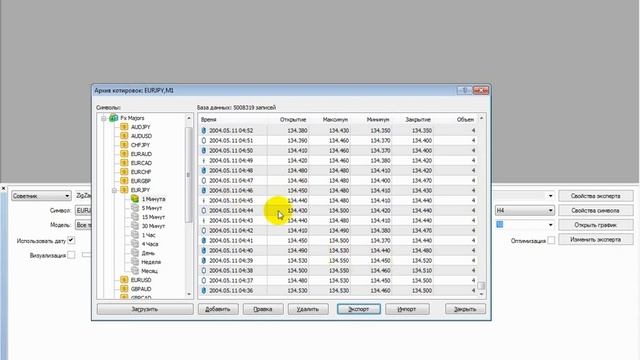640x360 pixels.
Task: Click bar icon of 04:48 record
Action: point(204,171)
